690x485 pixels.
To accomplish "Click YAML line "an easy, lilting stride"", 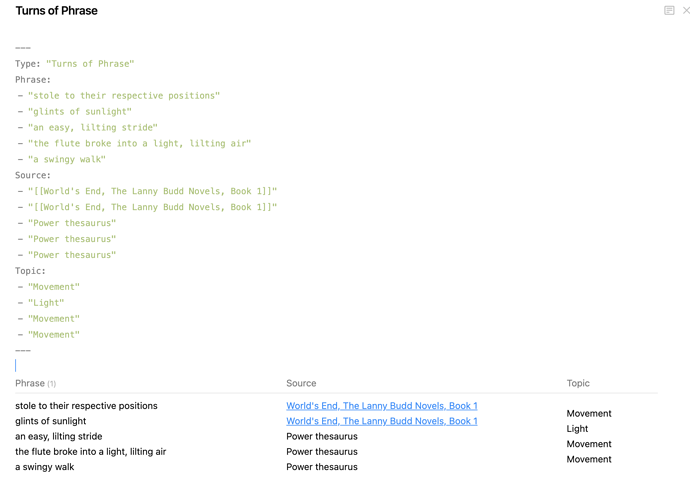I will point(88,128).
